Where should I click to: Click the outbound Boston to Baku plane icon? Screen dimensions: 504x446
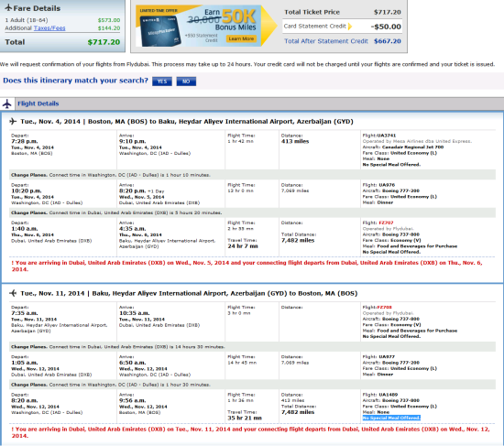pos(13,121)
